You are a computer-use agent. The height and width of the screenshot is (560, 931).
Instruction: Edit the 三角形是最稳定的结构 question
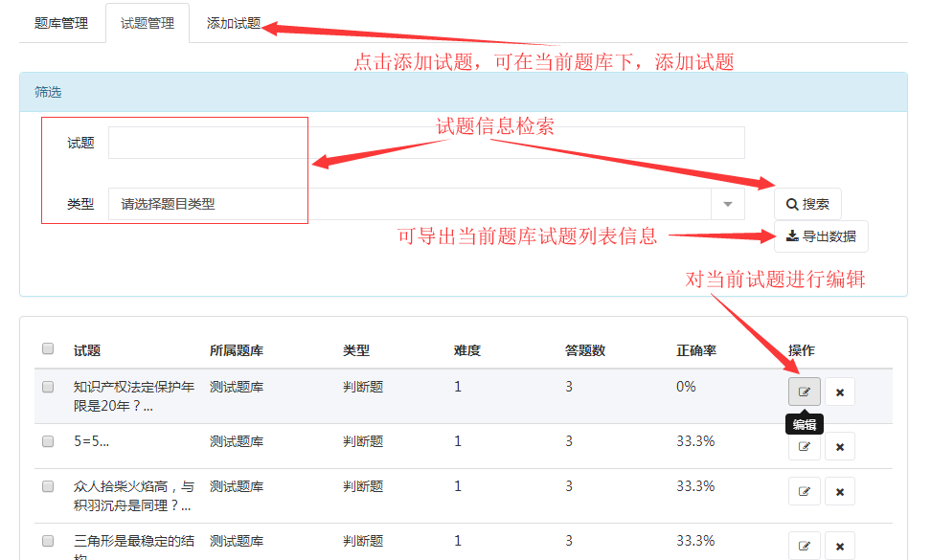pyautogui.click(x=804, y=546)
